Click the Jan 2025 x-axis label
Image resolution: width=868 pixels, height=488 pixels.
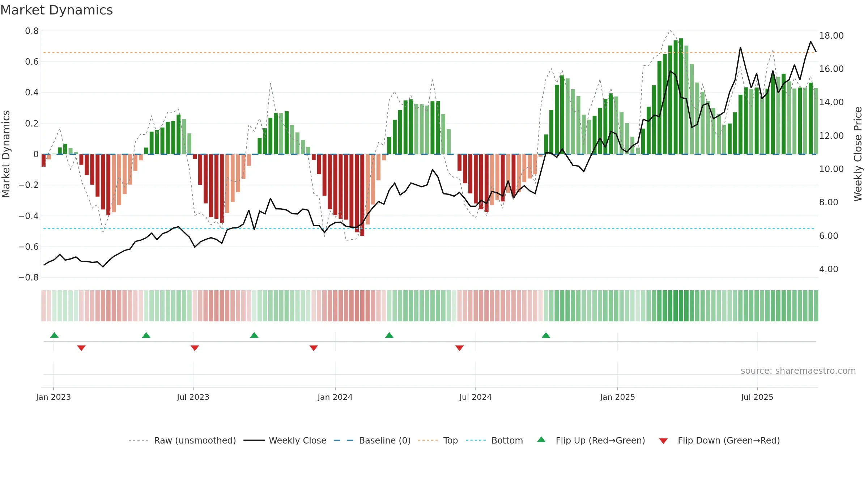pos(618,397)
